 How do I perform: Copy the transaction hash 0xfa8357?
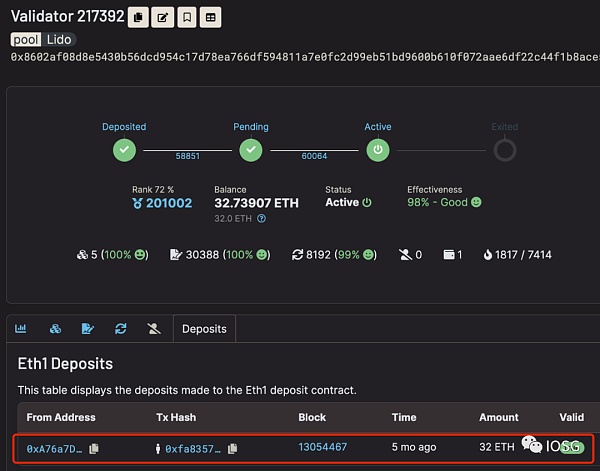pyautogui.click(x=231, y=449)
